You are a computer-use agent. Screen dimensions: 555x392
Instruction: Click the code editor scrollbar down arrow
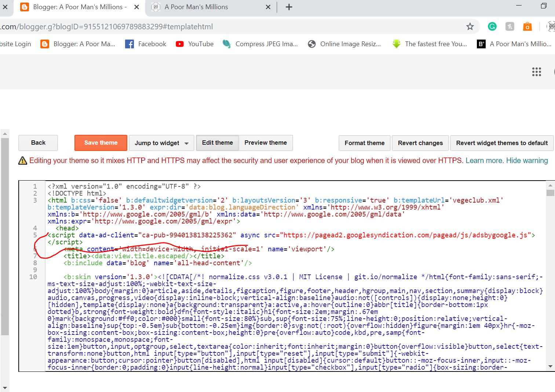pyautogui.click(x=550, y=366)
